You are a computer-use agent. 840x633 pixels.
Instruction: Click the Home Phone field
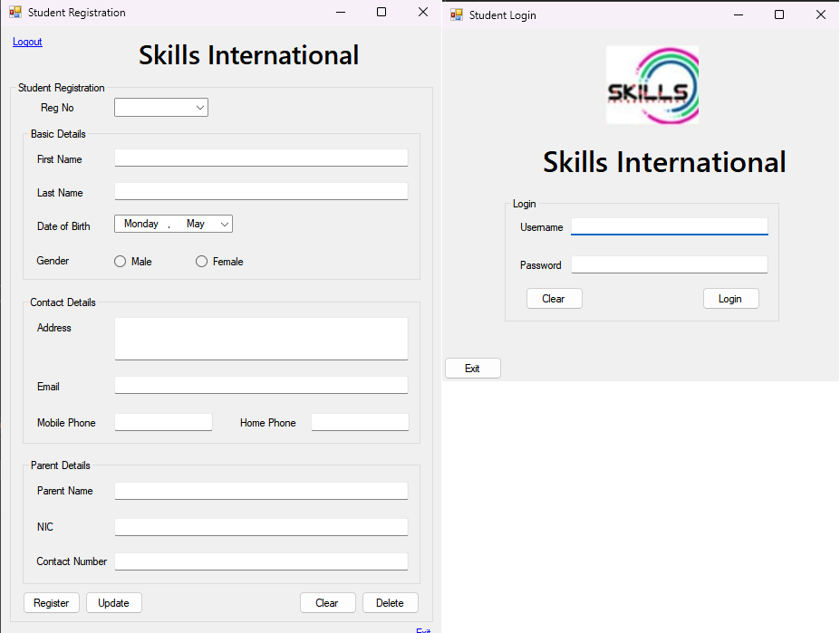pos(360,422)
